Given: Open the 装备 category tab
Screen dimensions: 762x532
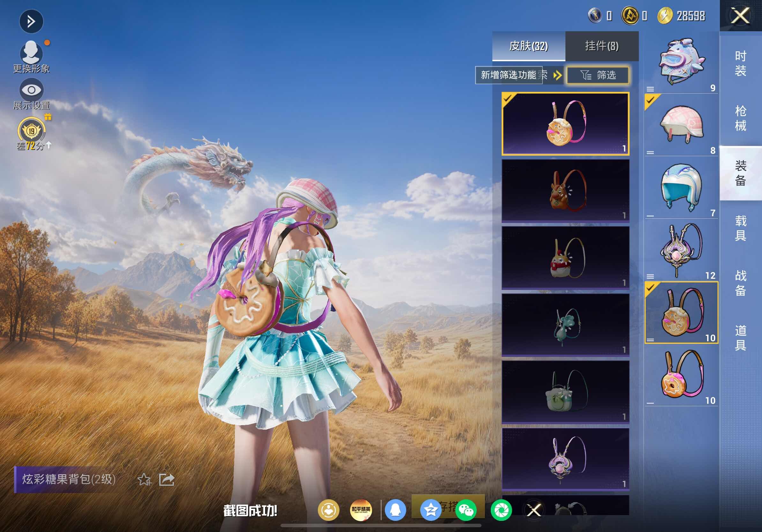Looking at the screenshot, I should (x=740, y=173).
